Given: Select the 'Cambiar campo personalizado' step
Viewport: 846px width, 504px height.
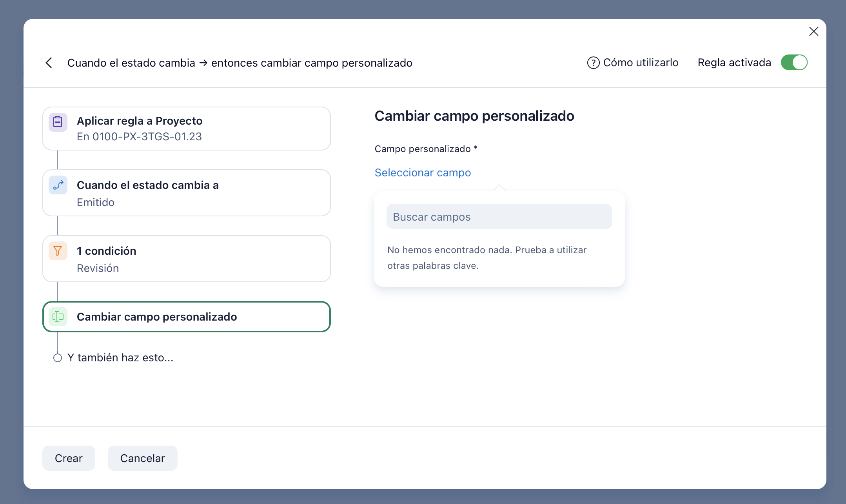Looking at the screenshot, I should (187, 317).
